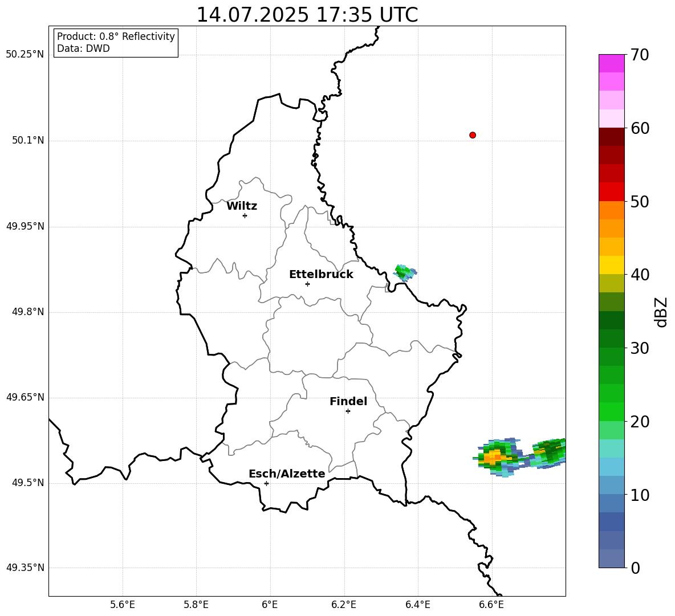Click the 0 value on the colorbar
Screen dimensions: 675x616
click(635, 568)
